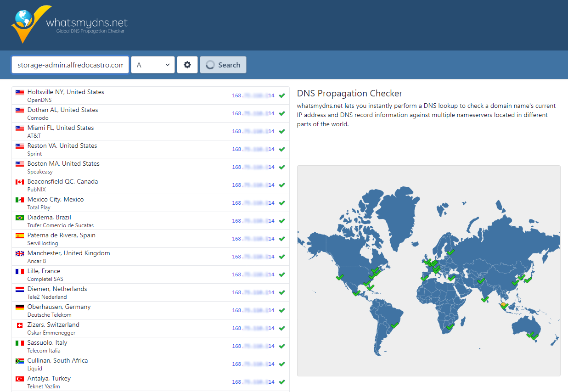Click the green checkmark for Beaconsfield QC
The image size is (568, 392).
point(282,185)
